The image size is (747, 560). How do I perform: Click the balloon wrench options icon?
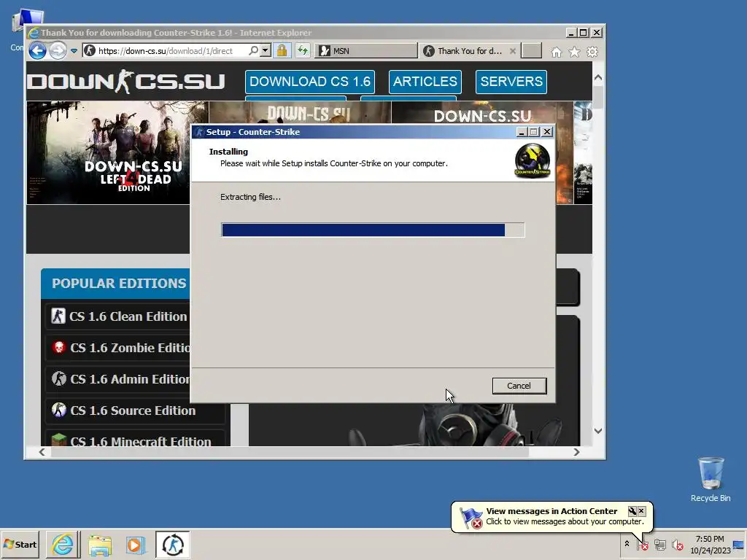click(632, 511)
